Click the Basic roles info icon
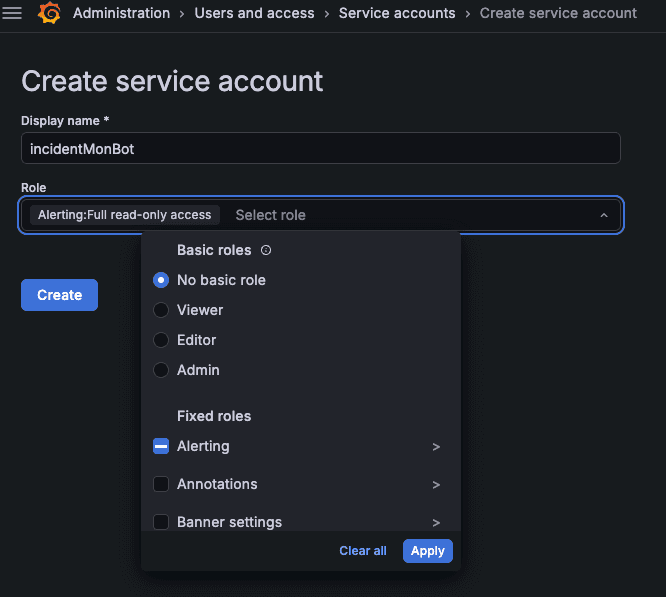This screenshot has width=666, height=597. click(266, 250)
